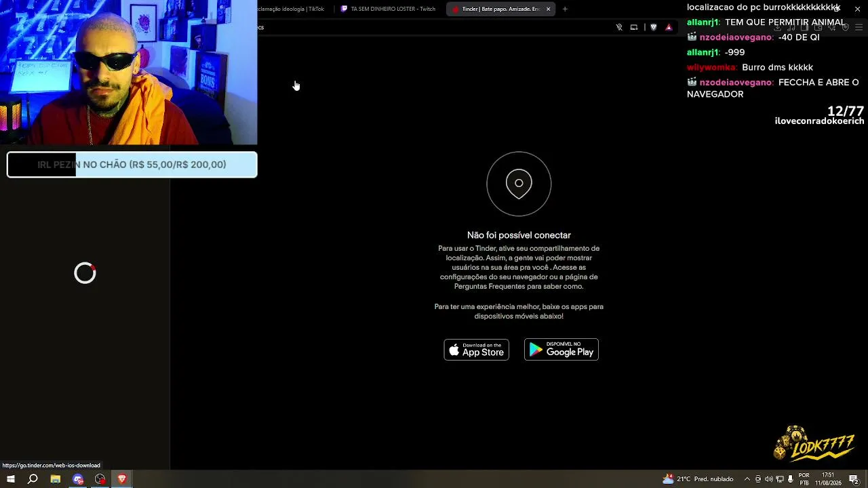Open the Brave Rewards triangle icon

coord(669,27)
